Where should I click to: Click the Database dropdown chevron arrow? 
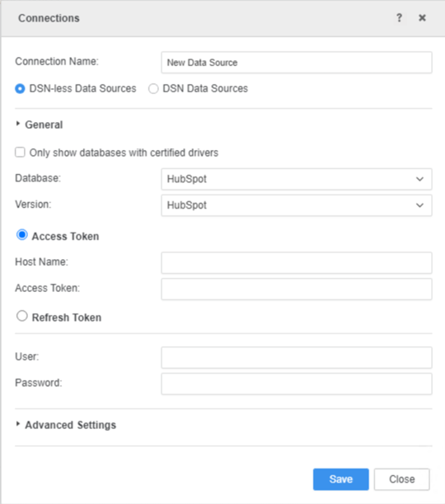(x=419, y=179)
